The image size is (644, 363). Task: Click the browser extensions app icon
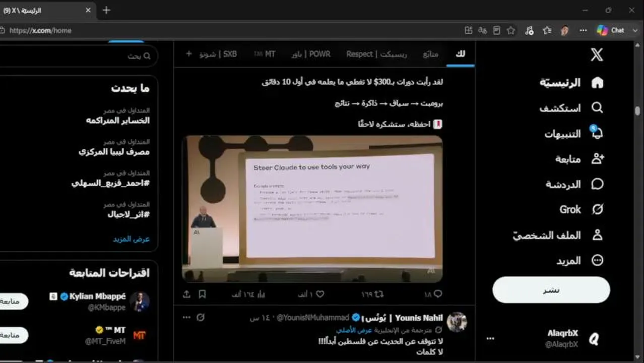coord(468,30)
